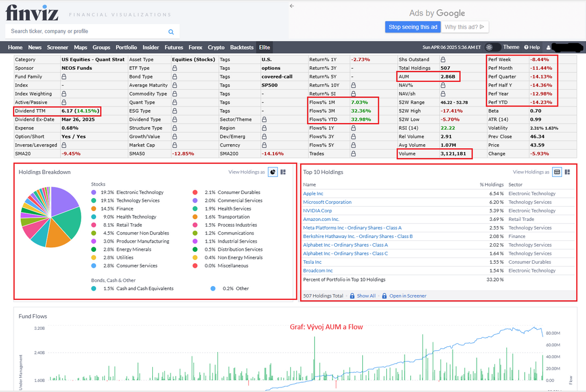Open the Apple Inc holding link
The width and height of the screenshot is (586, 392).
tap(313, 193)
